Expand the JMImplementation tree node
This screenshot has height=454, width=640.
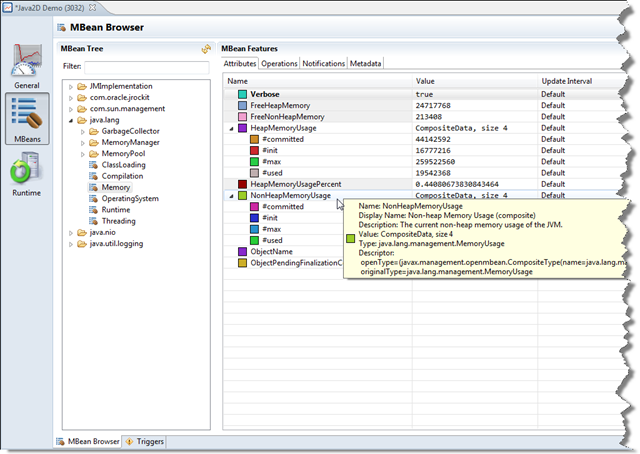click(x=71, y=87)
